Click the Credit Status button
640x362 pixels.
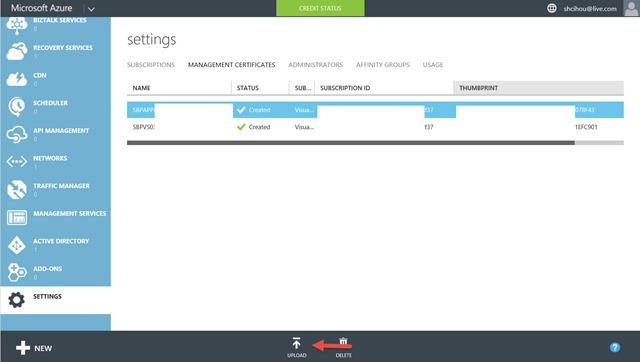point(320,8)
